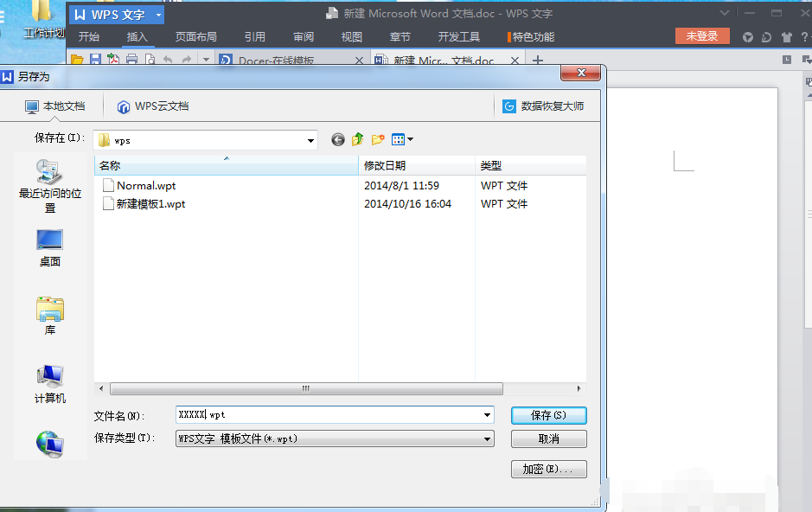The image size is (812, 512).
Task: Open the Print Preview icon
Action: coord(151,59)
